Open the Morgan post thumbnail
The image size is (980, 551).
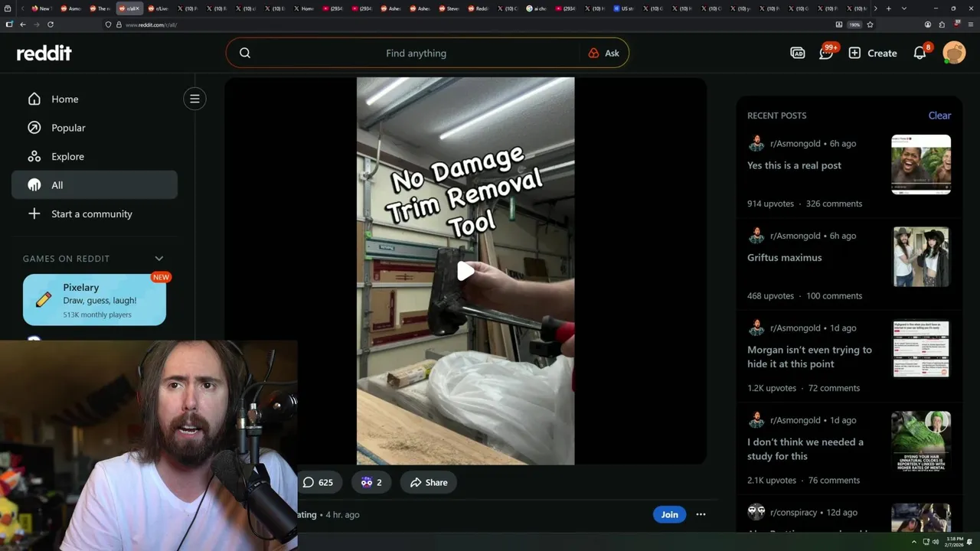click(x=921, y=349)
